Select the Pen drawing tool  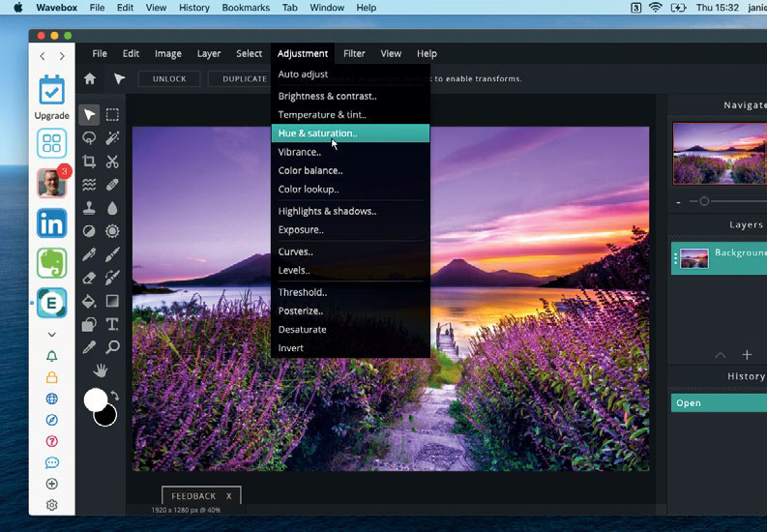89,254
